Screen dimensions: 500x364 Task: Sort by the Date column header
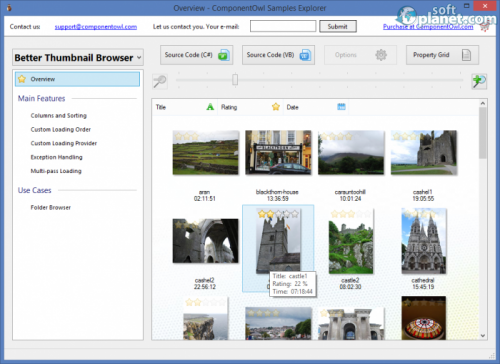(316, 107)
